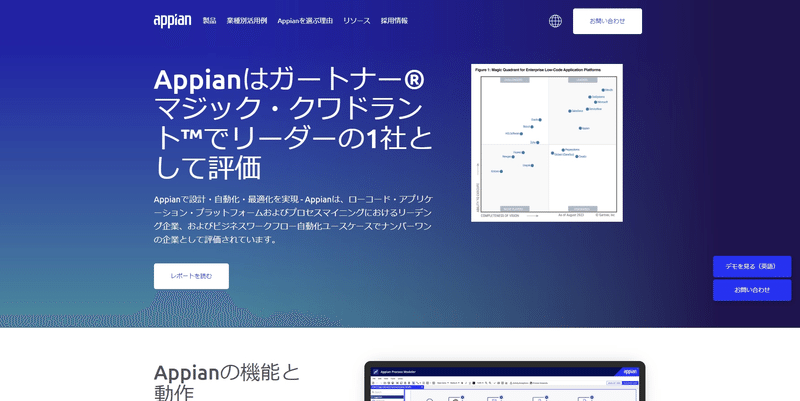This screenshot has width=800, height=401.
Task: Click the Appian Process Modeler screenshot
Action: [x=505, y=382]
